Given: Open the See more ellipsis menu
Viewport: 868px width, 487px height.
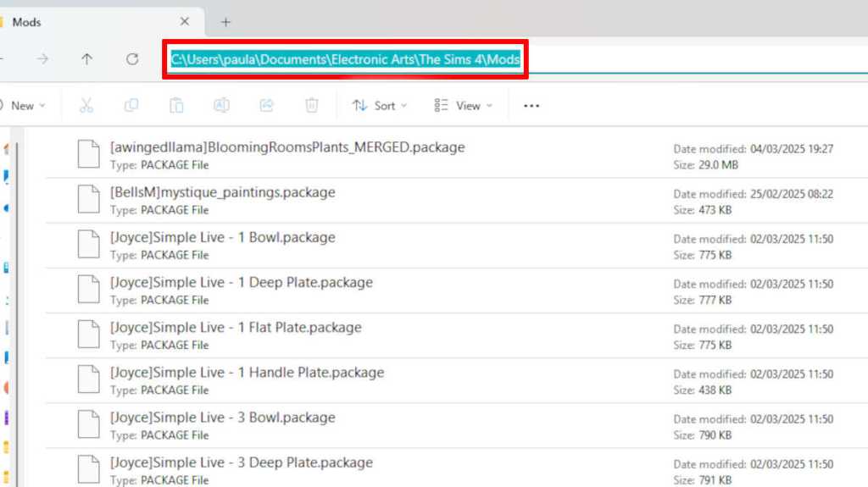Looking at the screenshot, I should click(x=531, y=106).
